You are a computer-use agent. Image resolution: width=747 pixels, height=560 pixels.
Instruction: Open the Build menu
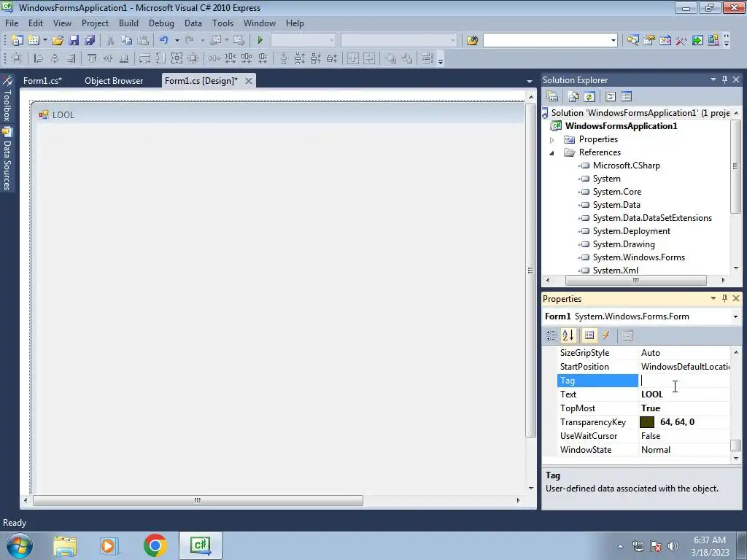coord(128,23)
